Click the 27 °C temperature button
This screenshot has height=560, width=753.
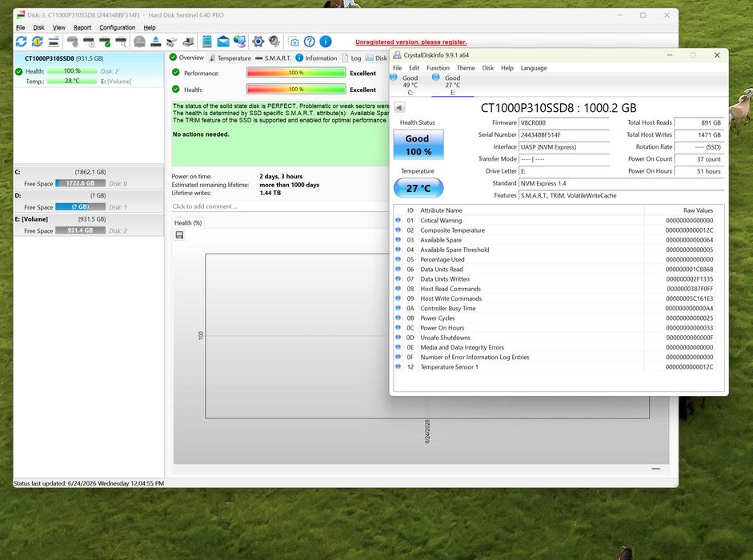point(419,188)
